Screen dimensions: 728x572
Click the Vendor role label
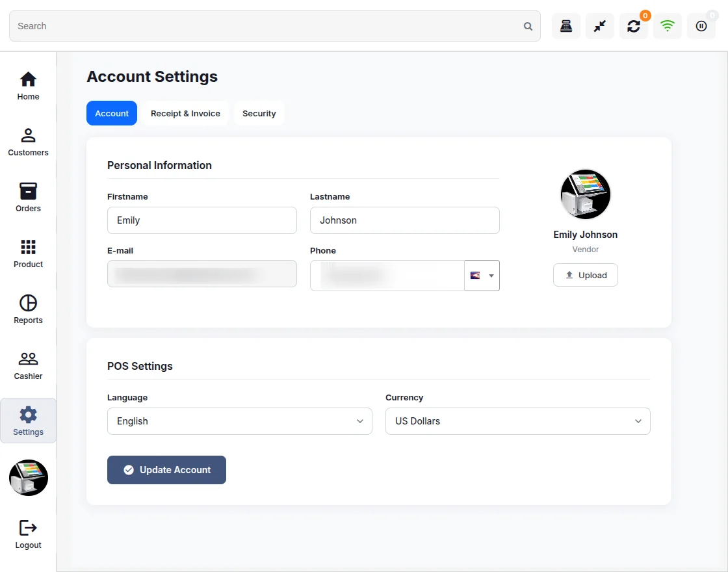[x=585, y=250]
